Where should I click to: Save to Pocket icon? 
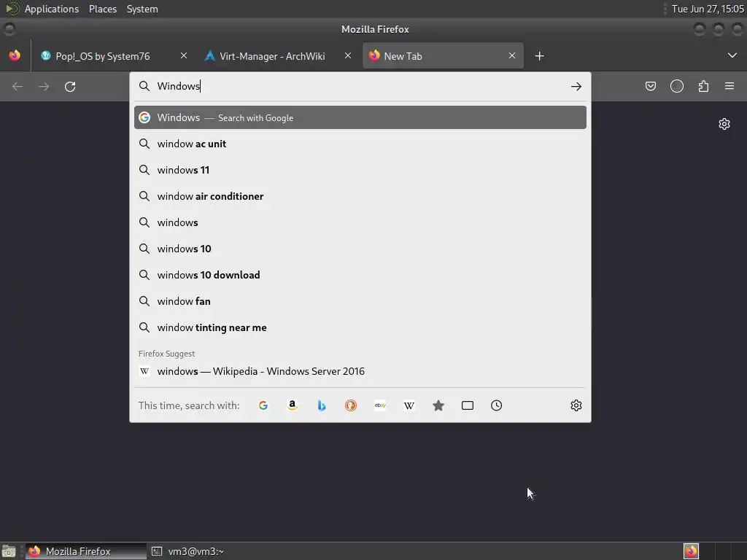[x=651, y=86]
